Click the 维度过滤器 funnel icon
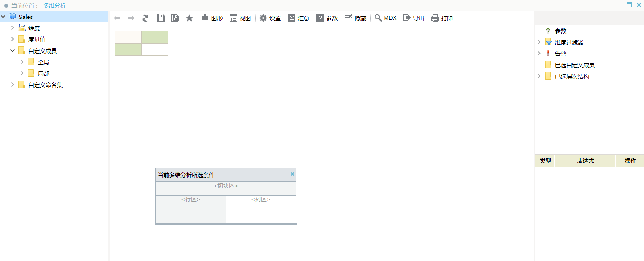This screenshot has height=261, width=644. click(x=548, y=42)
